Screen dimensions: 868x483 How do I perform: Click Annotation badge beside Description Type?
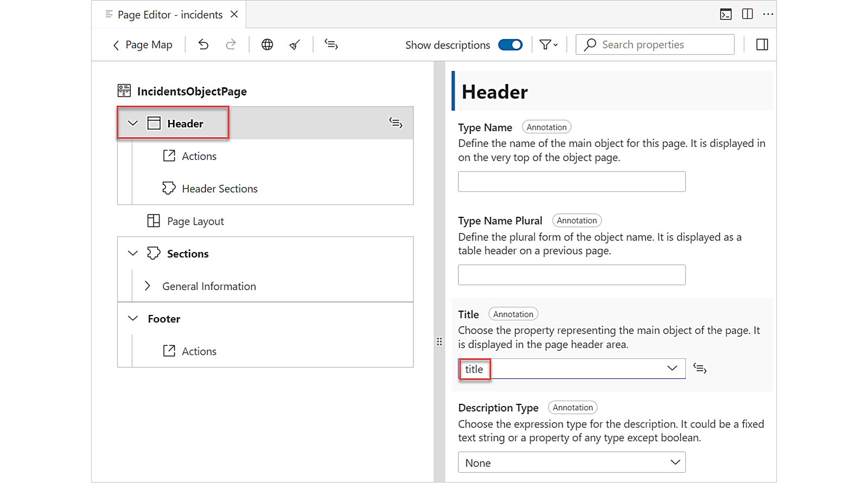573,407
